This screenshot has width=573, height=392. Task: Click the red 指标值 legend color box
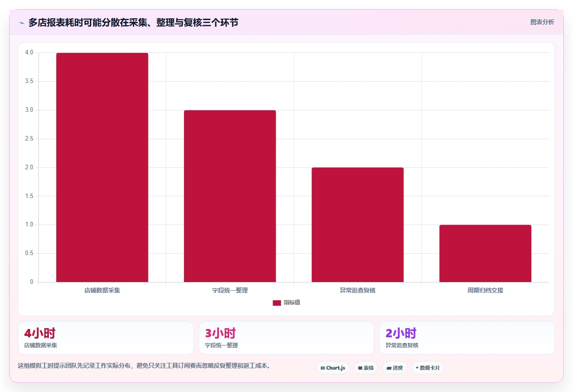coord(277,303)
